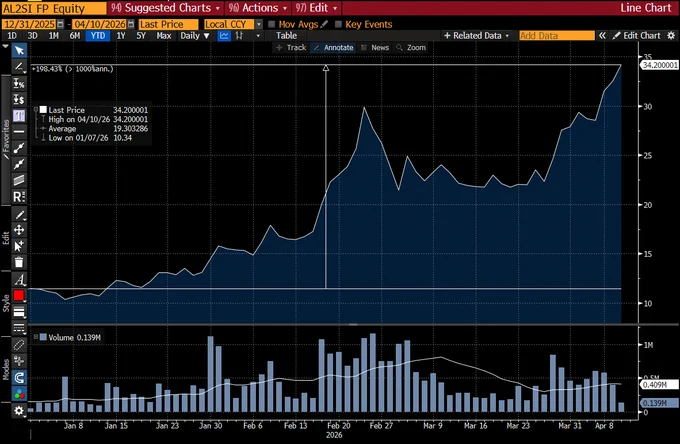Collapse the left toolbar arrow
Viewport: 680px width, 444px height.
pyautogui.click(x=5, y=46)
